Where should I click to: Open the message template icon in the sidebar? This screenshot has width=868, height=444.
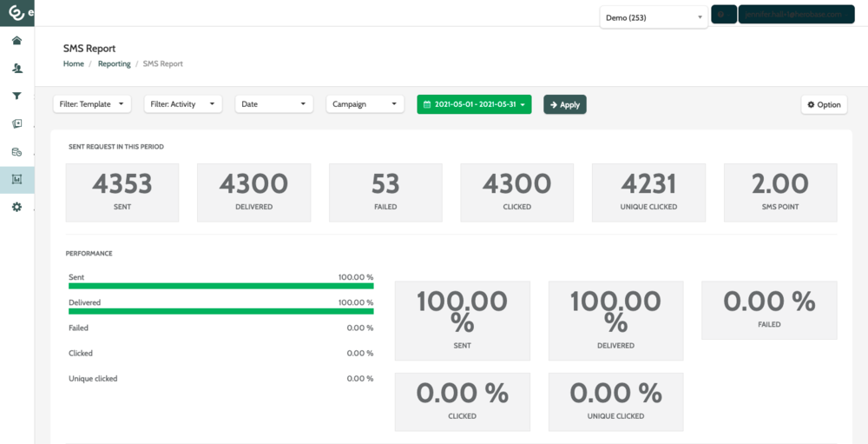coord(16,124)
